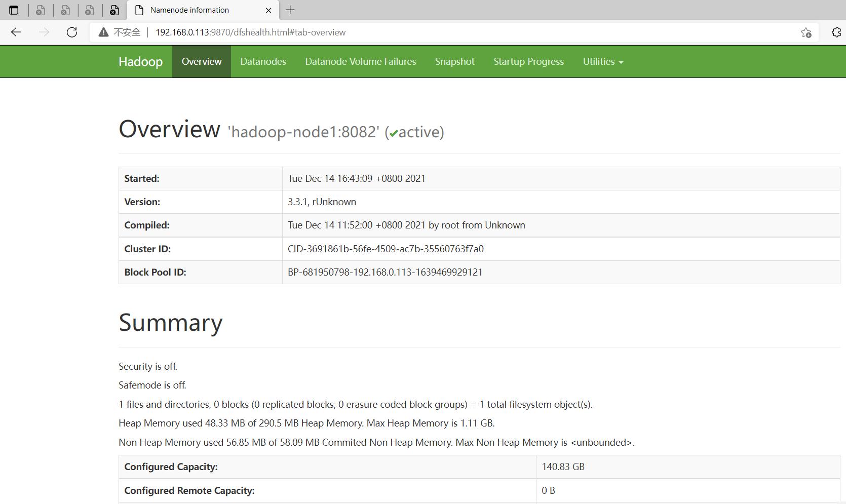The image size is (846, 504).
Task: Click the page favicon on the Namenode tab
Action: (x=138, y=10)
